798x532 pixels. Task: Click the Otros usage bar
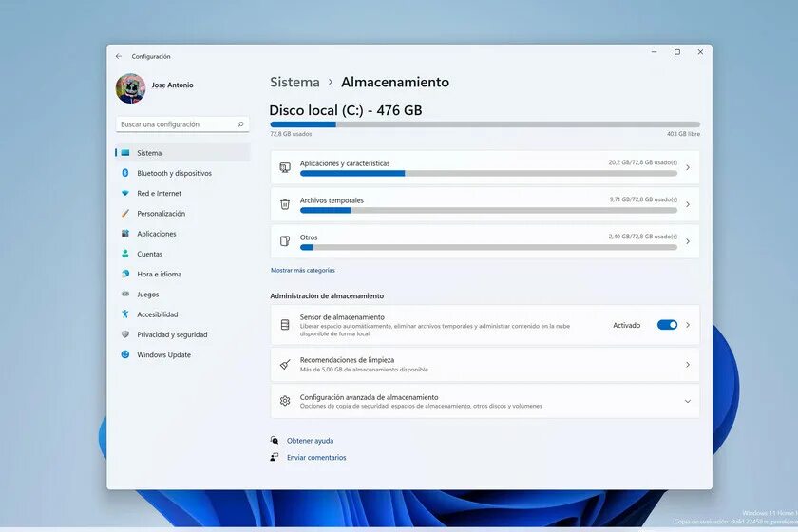(x=488, y=247)
